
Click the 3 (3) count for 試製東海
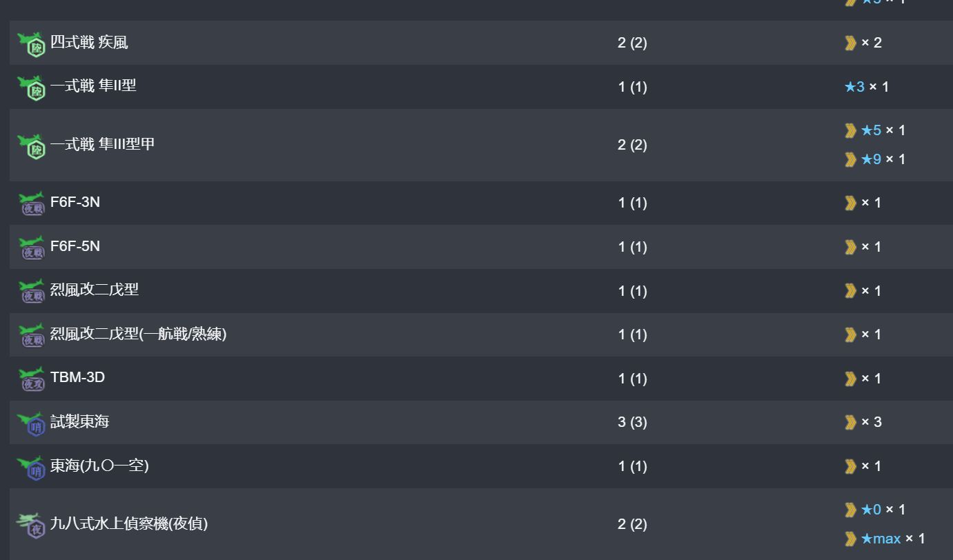coord(632,422)
